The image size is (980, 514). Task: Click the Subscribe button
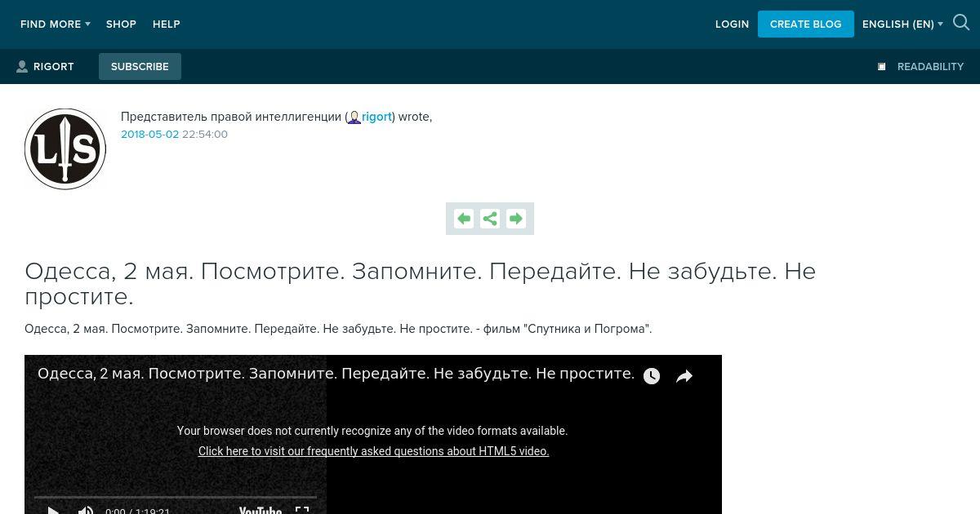pyautogui.click(x=140, y=67)
